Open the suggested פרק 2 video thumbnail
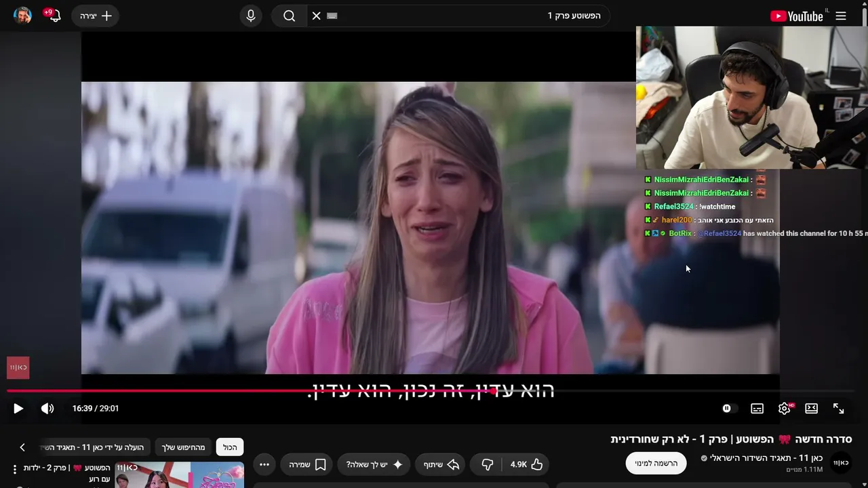The height and width of the screenshot is (488, 868). (x=180, y=475)
